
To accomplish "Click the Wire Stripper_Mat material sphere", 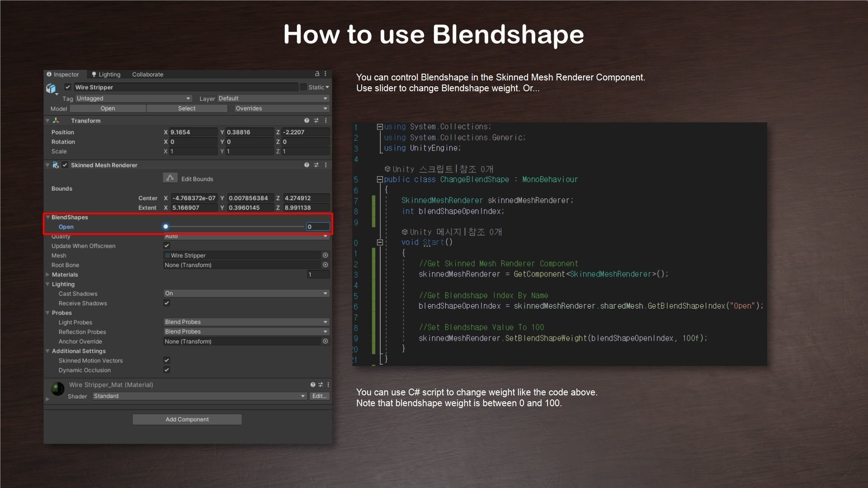I will tap(57, 389).
